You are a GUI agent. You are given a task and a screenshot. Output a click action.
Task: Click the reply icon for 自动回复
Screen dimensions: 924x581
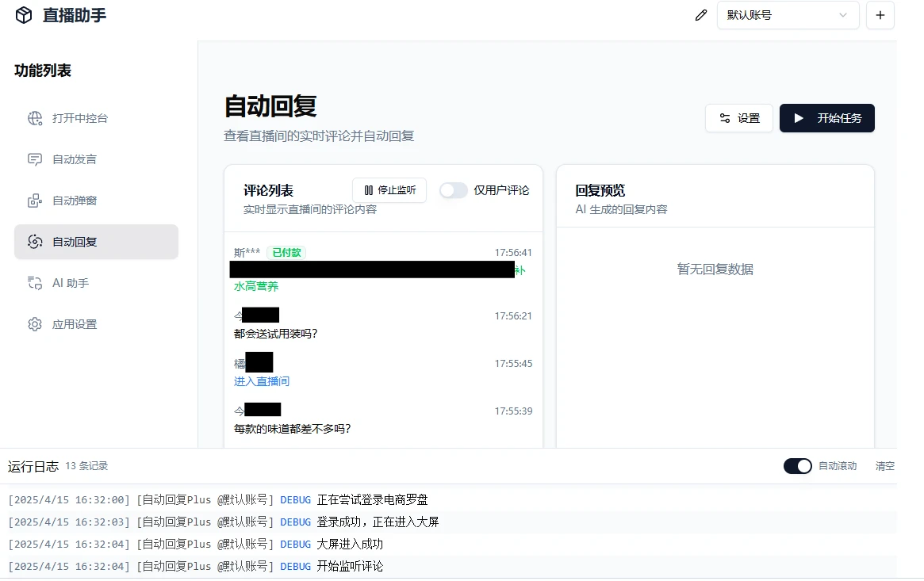(35, 242)
